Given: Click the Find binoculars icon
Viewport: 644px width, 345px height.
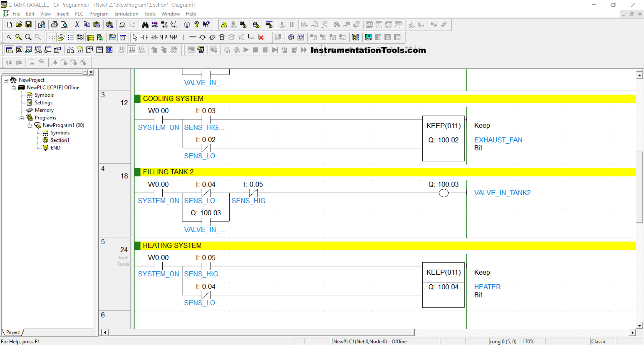Looking at the screenshot, I should (x=145, y=24).
